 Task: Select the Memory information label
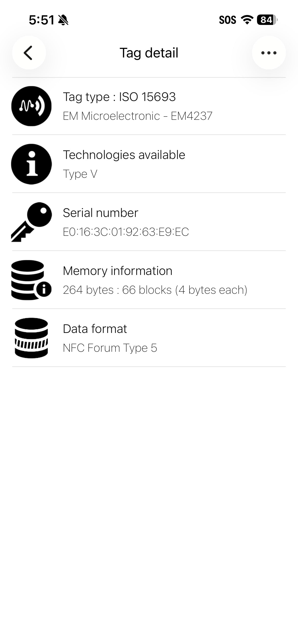coord(118,271)
